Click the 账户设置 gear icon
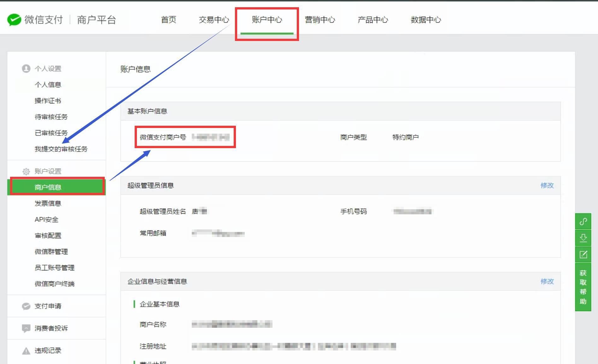The image size is (598, 364). coord(26,171)
